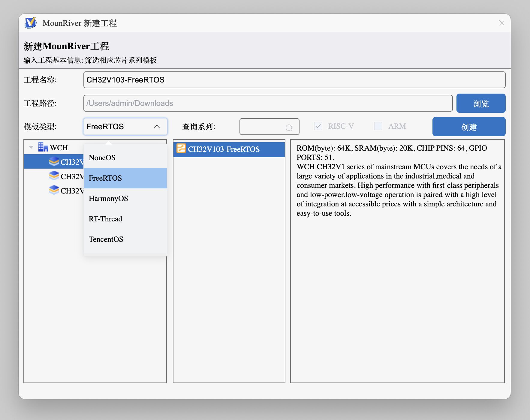Click the 浏览 browse button

point(480,103)
